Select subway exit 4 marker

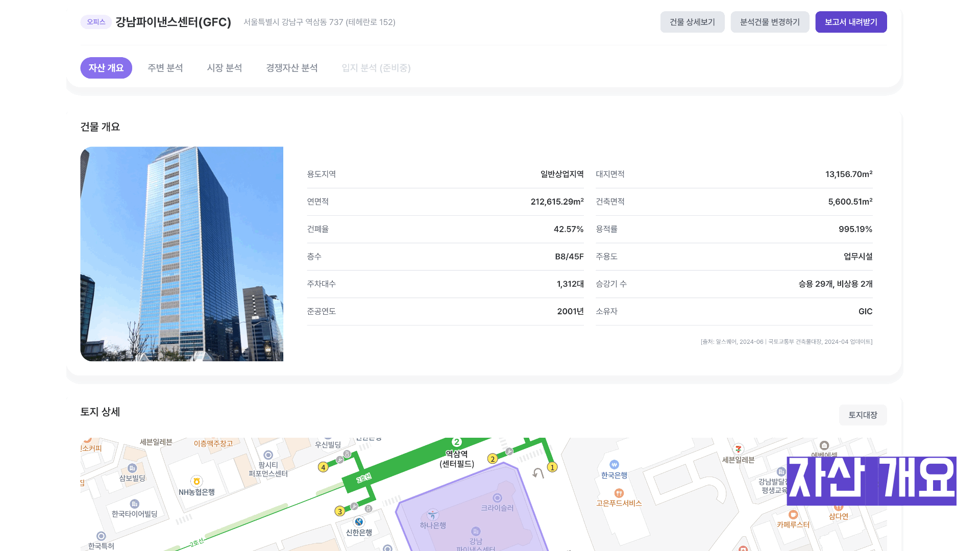pyautogui.click(x=323, y=467)
